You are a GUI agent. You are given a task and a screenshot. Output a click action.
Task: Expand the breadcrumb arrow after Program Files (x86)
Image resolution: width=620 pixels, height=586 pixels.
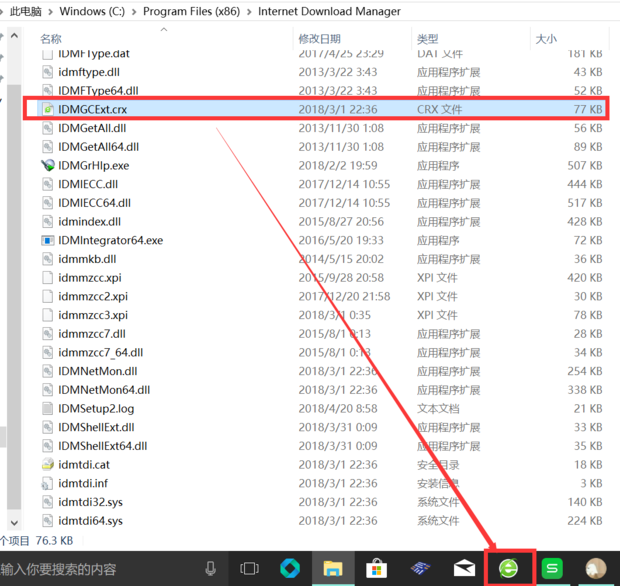pos(249,12)
